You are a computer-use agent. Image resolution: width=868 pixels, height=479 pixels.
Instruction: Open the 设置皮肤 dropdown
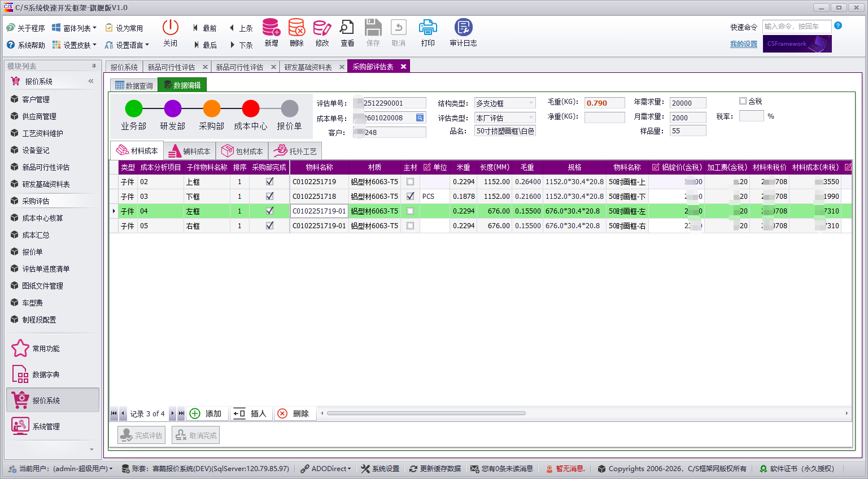click(x=75, y=45)
